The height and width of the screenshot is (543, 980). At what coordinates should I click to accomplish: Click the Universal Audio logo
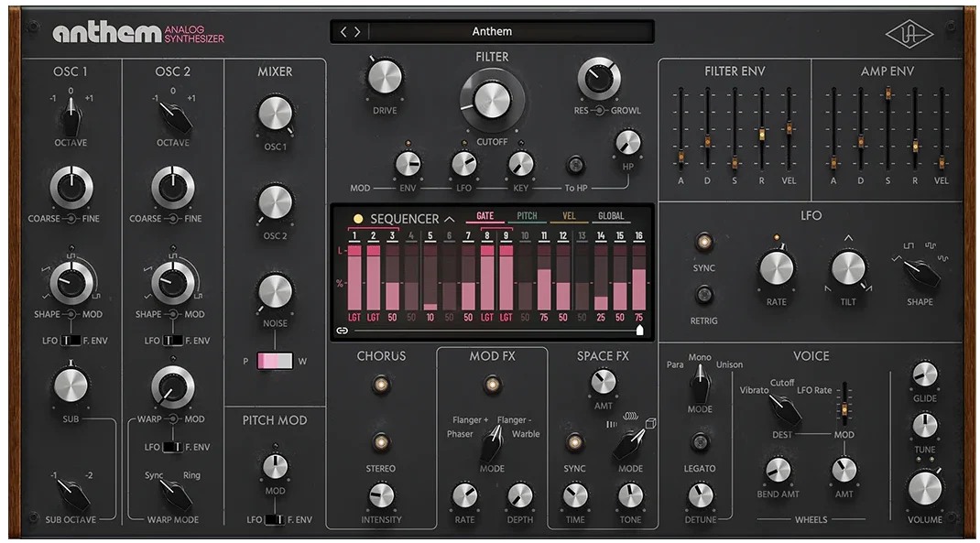(x=909, y=34)
